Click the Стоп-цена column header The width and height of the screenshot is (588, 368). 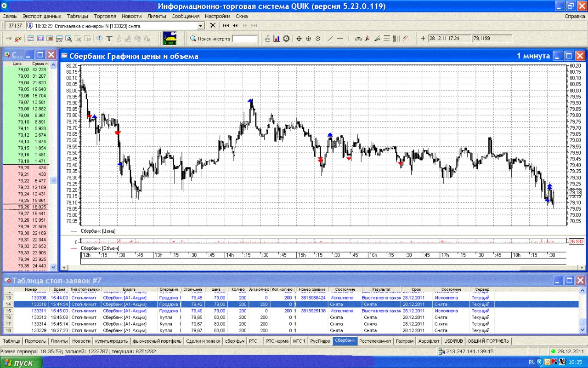(x=192, y=289)
